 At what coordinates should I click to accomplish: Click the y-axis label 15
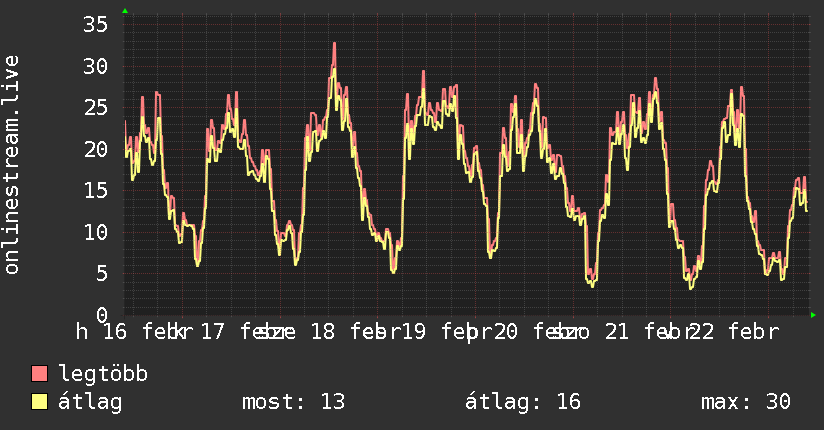click(95, 191)
